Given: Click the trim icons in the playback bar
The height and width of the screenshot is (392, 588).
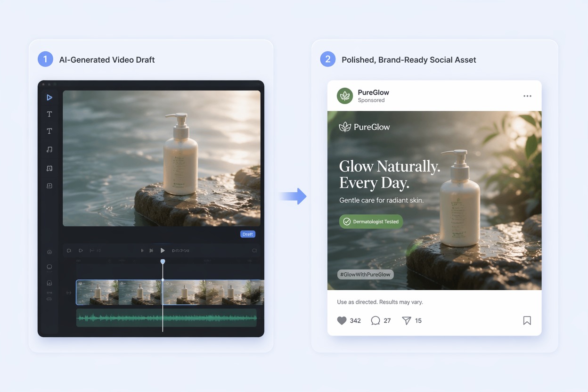Looking at the screenshot, I should (95, 251).
